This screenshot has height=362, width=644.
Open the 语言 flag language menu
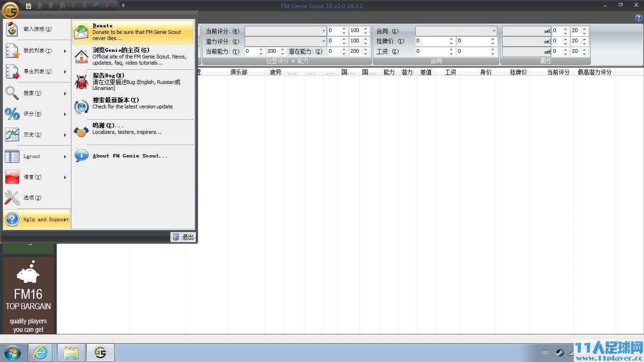(37, 177)
